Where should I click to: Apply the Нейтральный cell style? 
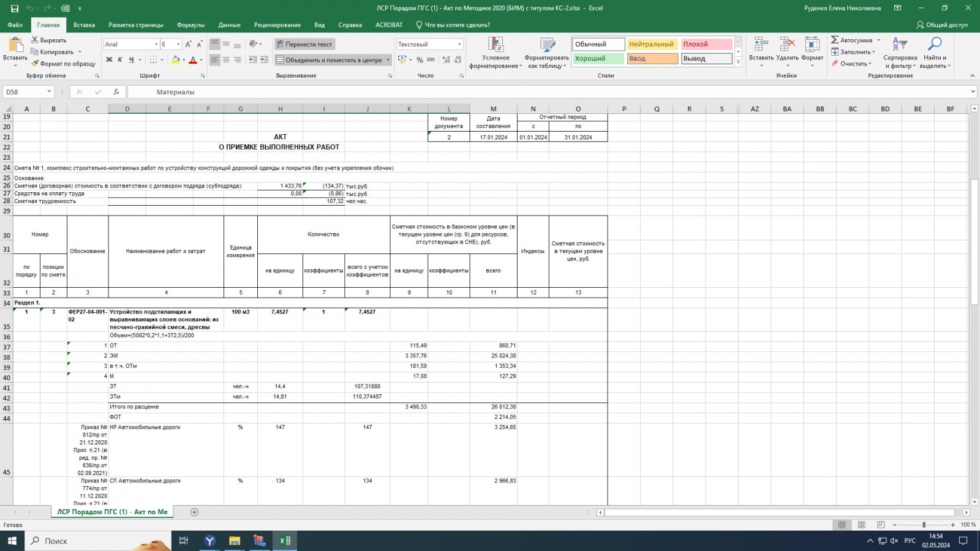(x=652, y=44)
